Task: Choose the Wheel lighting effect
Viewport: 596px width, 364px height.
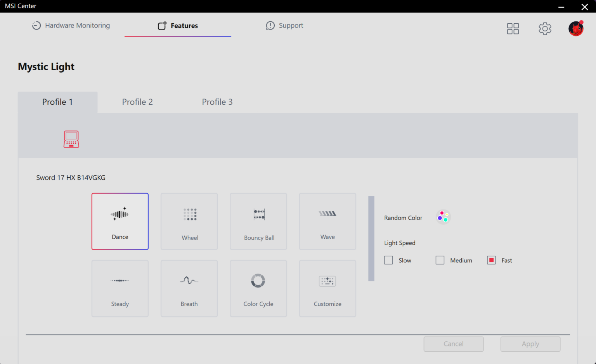Action: 189,221
